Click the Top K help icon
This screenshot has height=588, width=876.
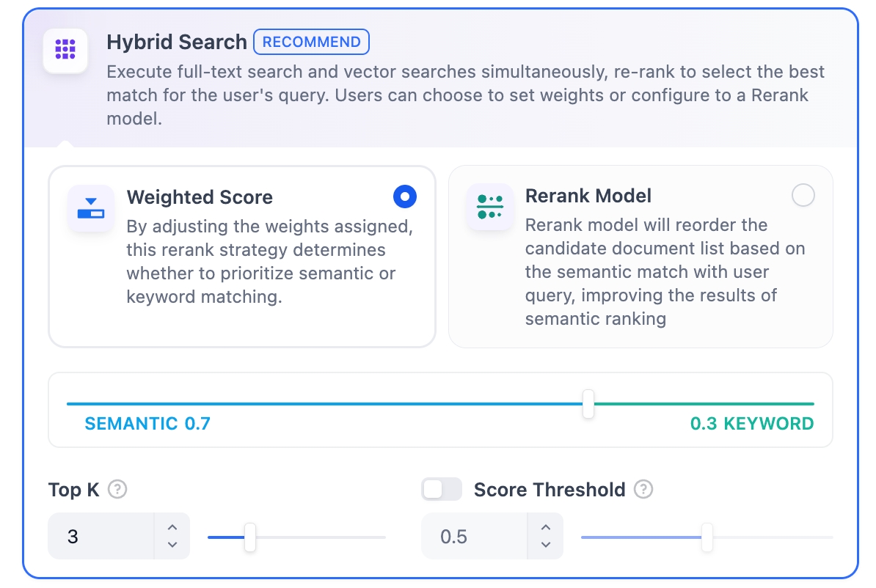point(117,489)
